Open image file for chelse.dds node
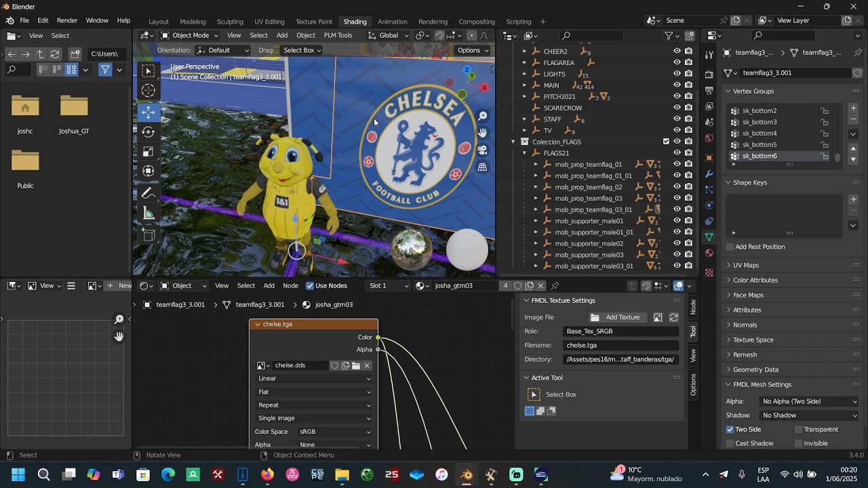 click(x=356, y=365)
